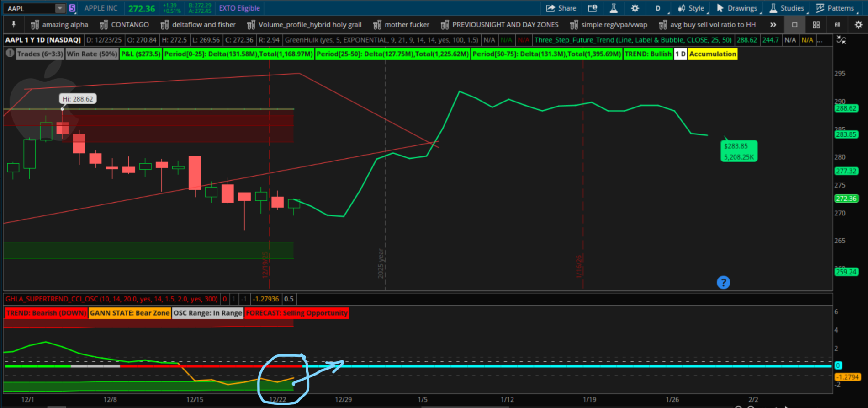868x408 pixels.
Task: Open the favorites toolbar settings gear
Action: click(858, 25)
